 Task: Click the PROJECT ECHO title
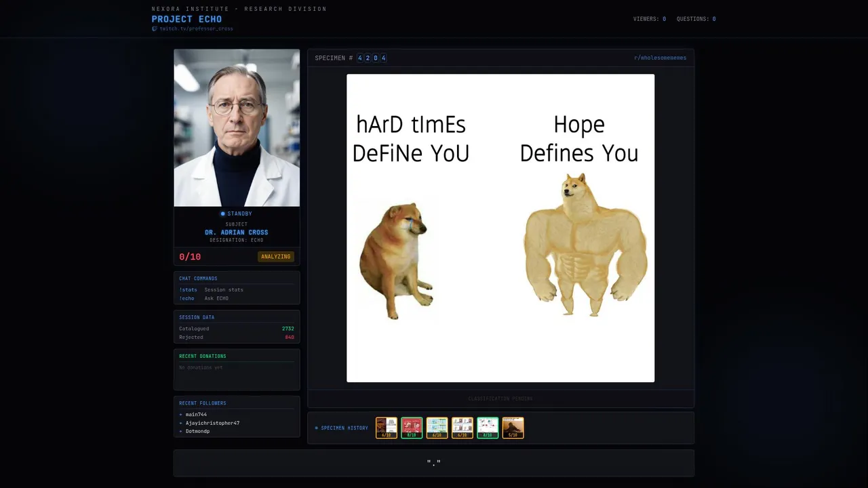pos(186,19)
